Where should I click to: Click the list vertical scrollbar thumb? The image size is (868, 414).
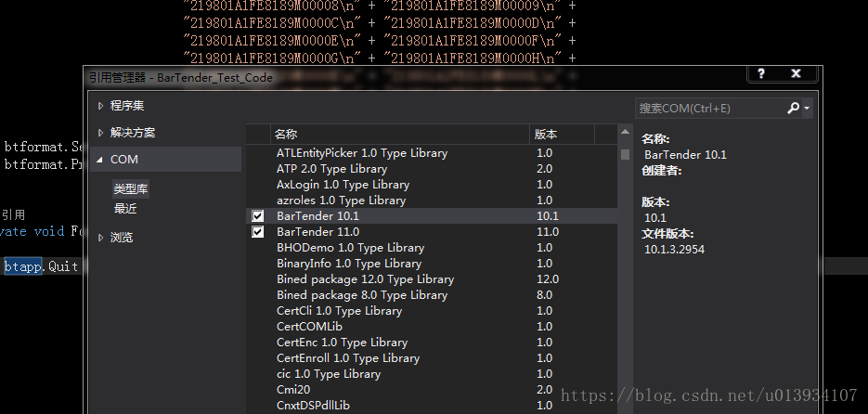point(625,154)
